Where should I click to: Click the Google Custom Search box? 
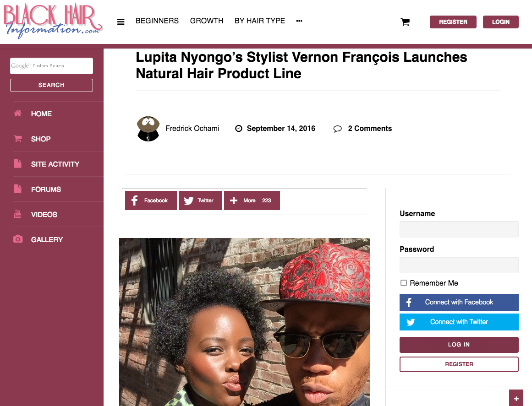coord(52,66)
